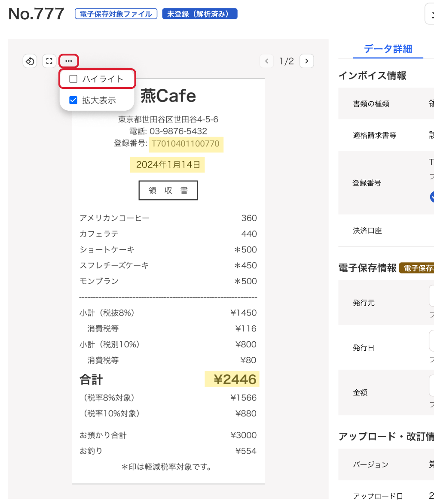
Task: Advance to the next receipt page
Action: 306,61
